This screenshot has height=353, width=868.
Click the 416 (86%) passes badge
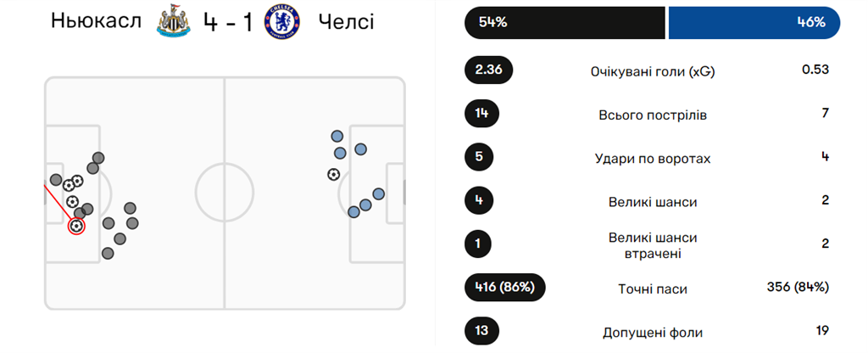[505, 288]
